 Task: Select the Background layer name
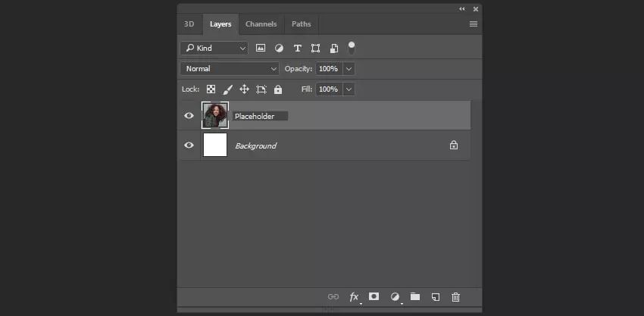click(255, 145)
